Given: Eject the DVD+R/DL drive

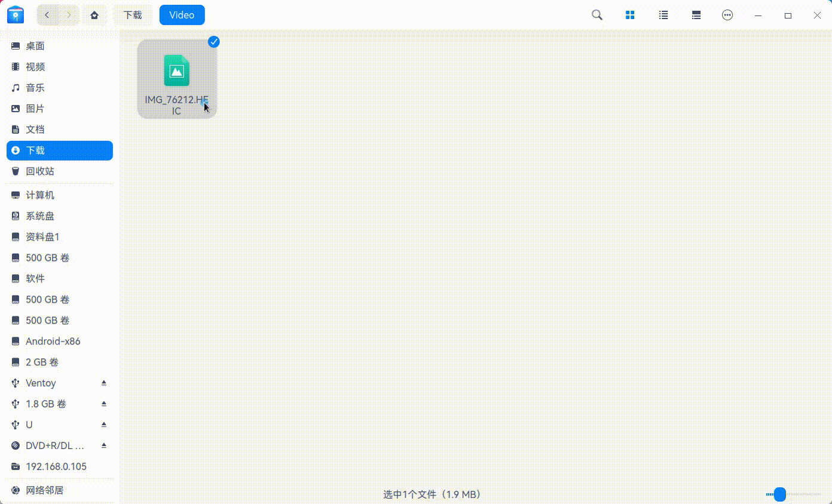Looking at the screenshot, I should [104, 445].
